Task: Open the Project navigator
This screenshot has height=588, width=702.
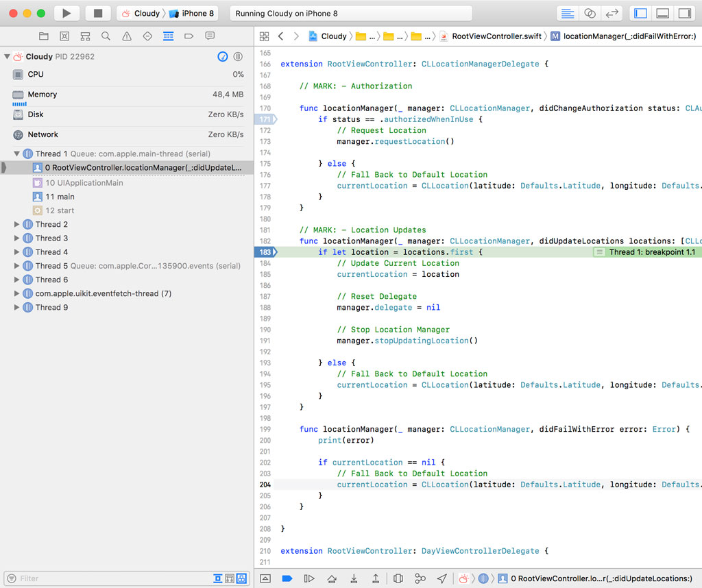Action: [x=44, y=36]
